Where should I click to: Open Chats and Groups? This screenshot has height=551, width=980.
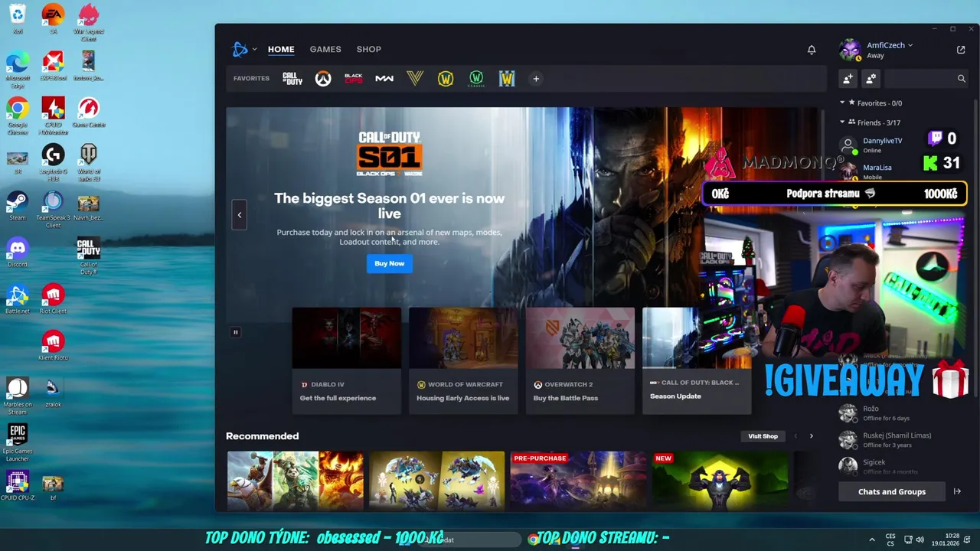[891, 491]
